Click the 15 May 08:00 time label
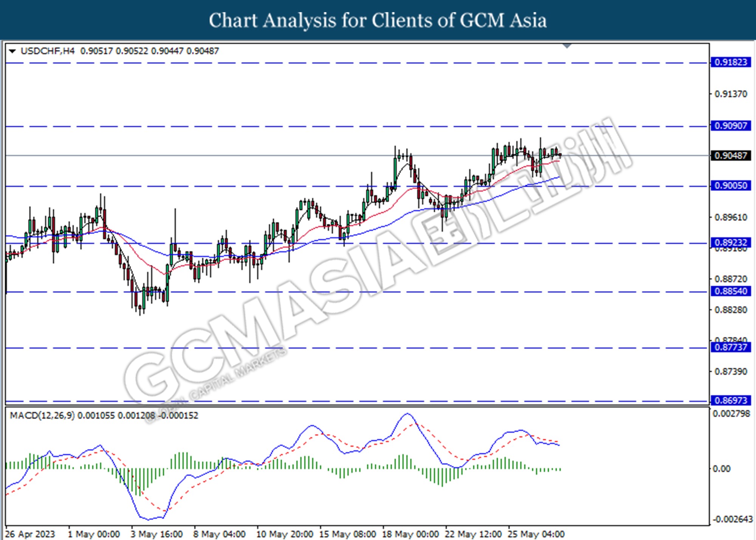The image size is (756, 540). [347, 534]
